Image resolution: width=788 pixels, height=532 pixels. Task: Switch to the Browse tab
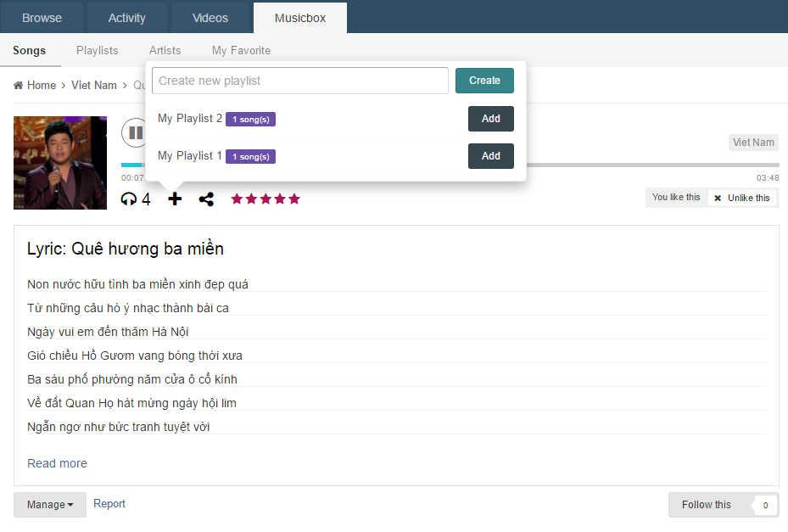point(42,18)
